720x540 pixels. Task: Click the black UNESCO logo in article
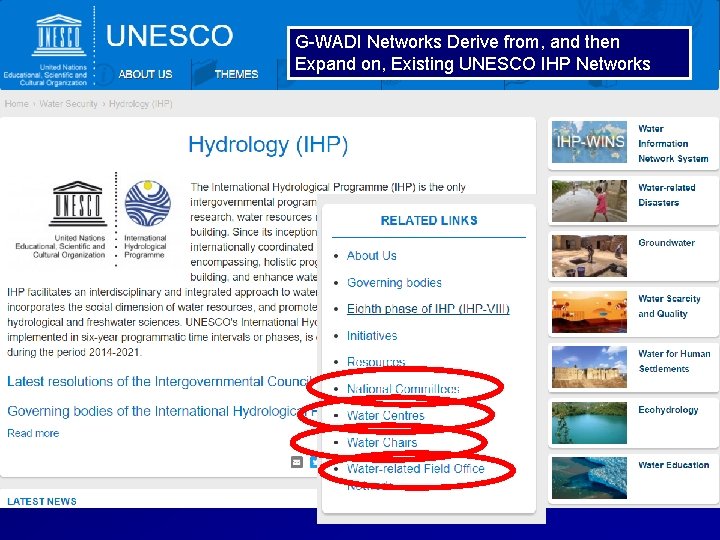(78, 204)
